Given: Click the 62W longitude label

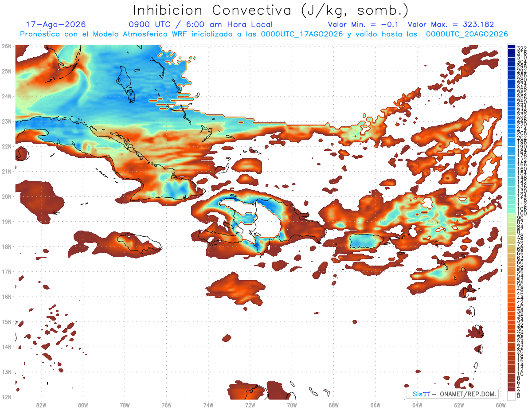Looking at the screenshot, I should point(459,405).
